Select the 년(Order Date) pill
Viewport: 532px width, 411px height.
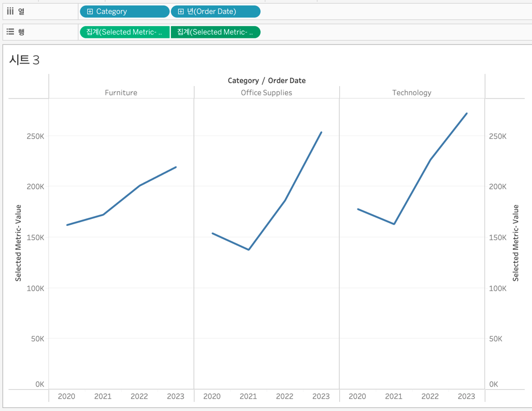[x=216, y=12]
